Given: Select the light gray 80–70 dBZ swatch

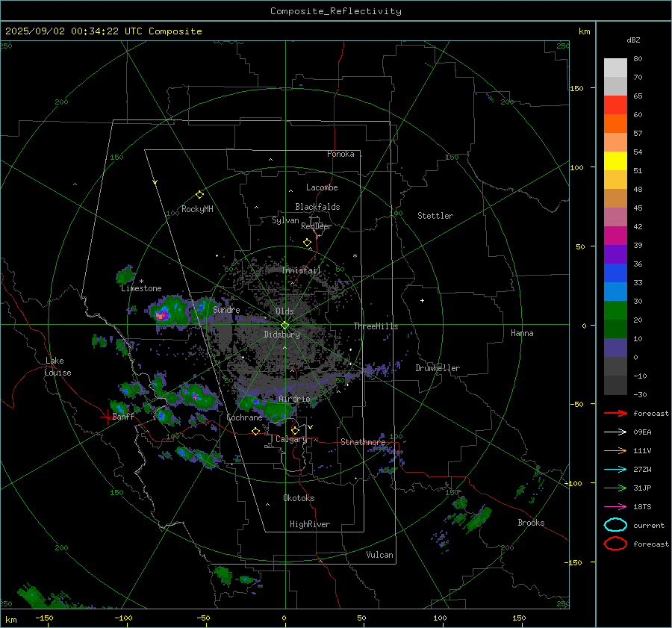Looking at the screenshot, I should 615,68.
